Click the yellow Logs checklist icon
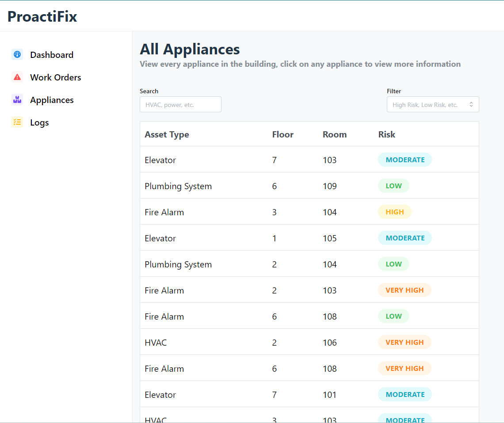The image size is (504, 423). [x=17, y=122]
